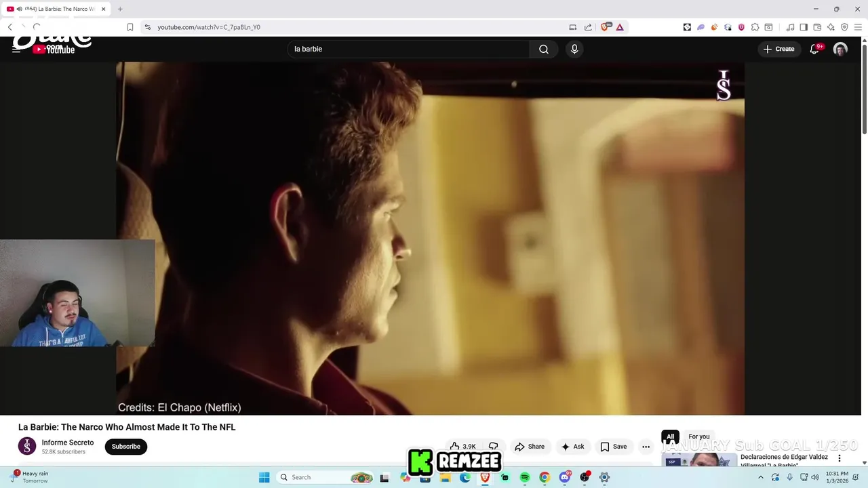Viewport: 868px width, 488px height.
Task: Open Google Chrome from the taskbar
Action: [545, 477]
